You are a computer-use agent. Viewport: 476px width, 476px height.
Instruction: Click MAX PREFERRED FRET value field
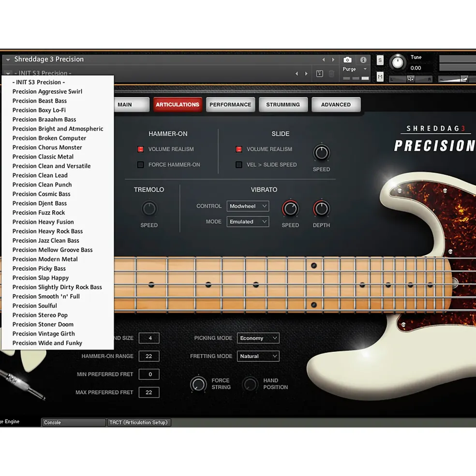149,392
